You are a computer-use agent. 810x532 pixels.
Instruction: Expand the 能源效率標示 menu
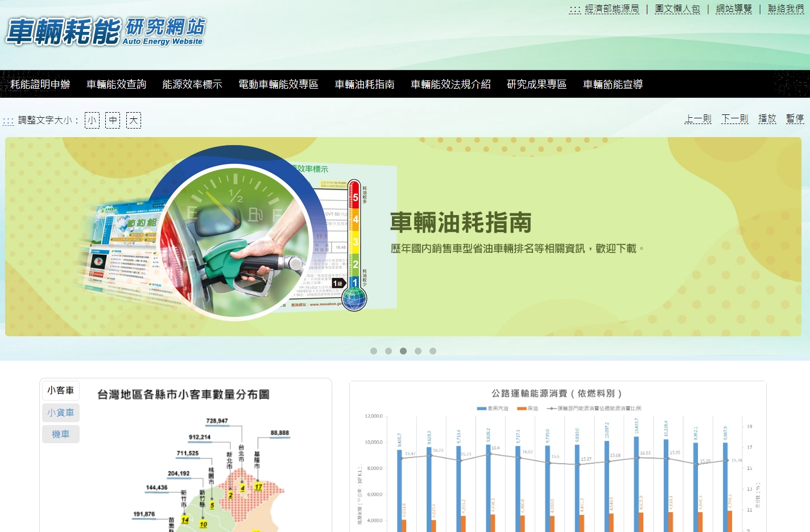pyautogui.click(x=192, y=84)
